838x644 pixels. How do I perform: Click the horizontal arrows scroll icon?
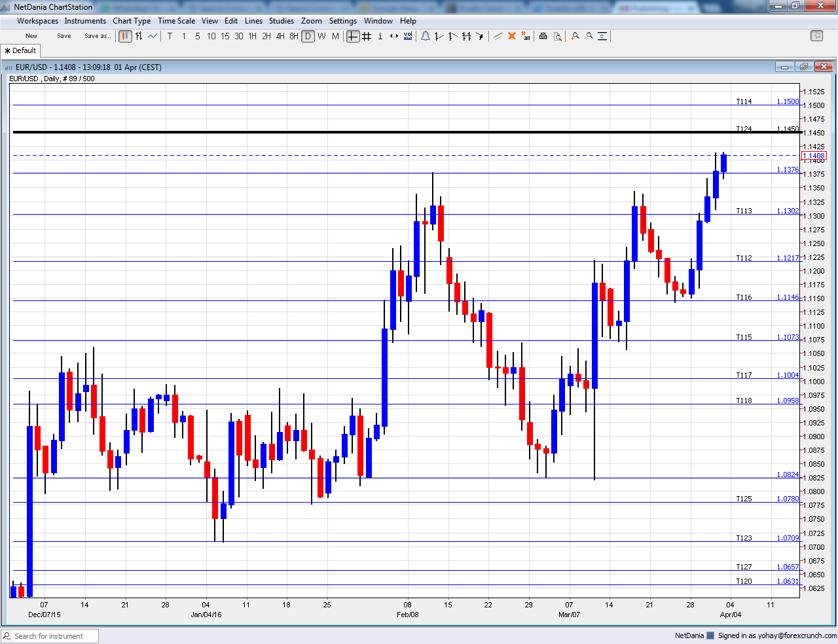coord(394,36)
